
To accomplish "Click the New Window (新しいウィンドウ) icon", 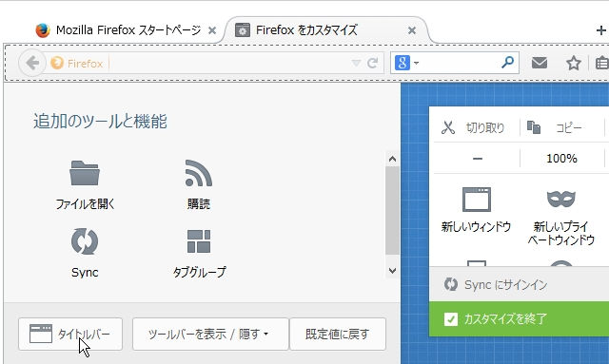I will 476,199.
